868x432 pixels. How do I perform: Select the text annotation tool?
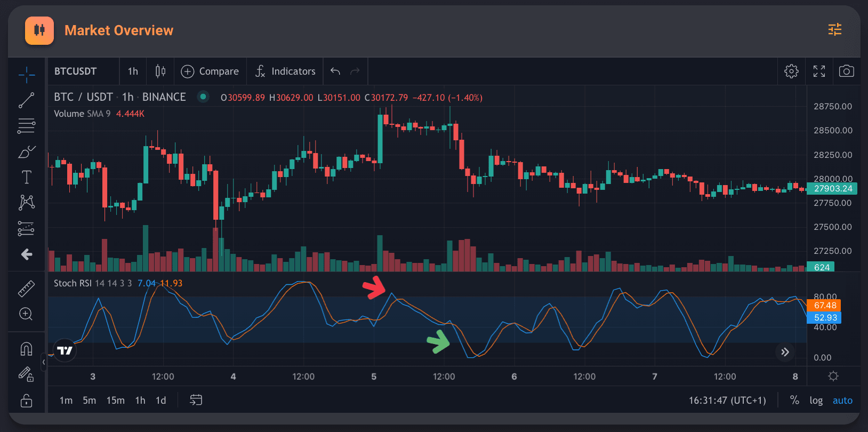tap(26, 177)
